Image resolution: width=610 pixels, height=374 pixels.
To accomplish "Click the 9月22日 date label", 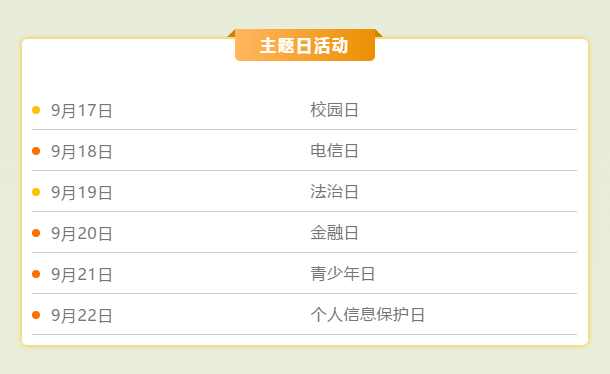I will click(x=82, y=316).
